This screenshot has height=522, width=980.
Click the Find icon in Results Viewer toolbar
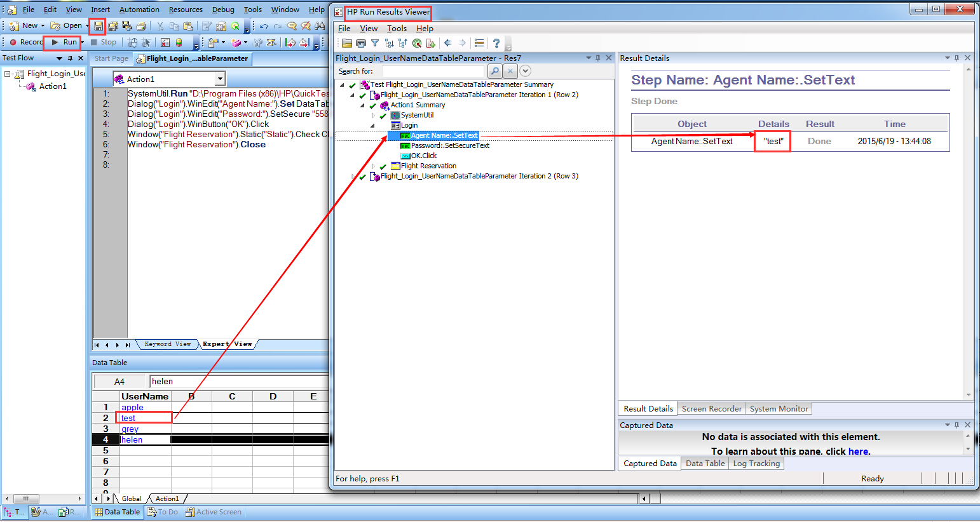(x=417, y=43)
